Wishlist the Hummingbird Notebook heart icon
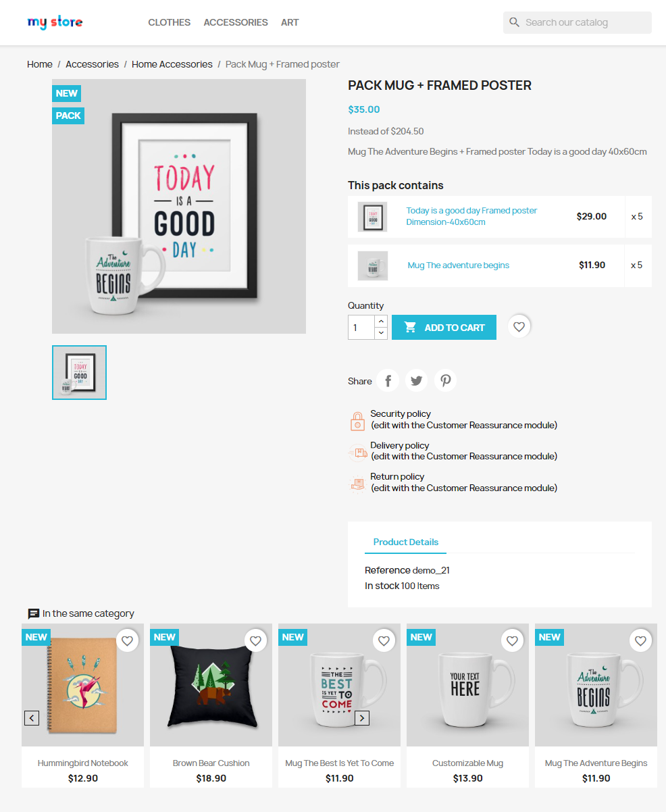The height and width of the screenshot is (812, 666). coord(127,640)
